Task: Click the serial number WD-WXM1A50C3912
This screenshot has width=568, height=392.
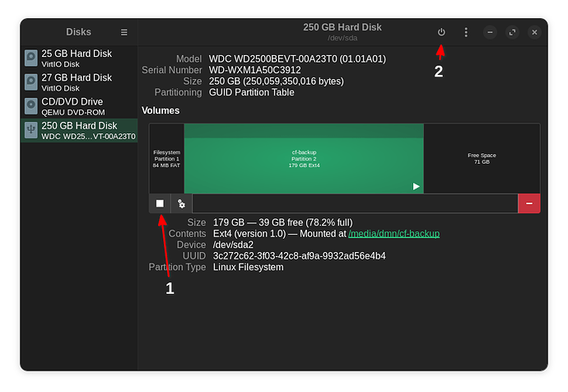Action: pyautogui.click(x=254, y=70)
